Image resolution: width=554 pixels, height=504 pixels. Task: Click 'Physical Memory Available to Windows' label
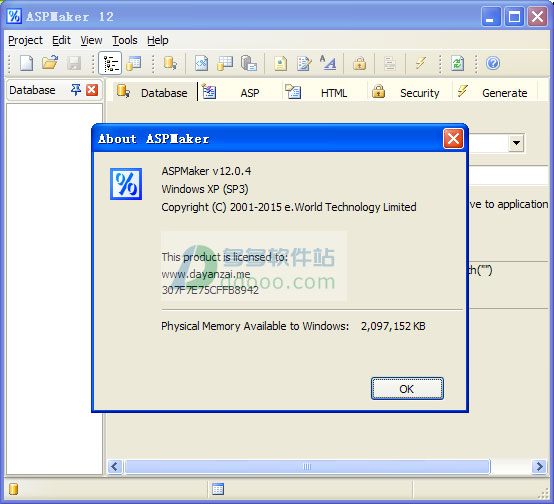(255, 326)
